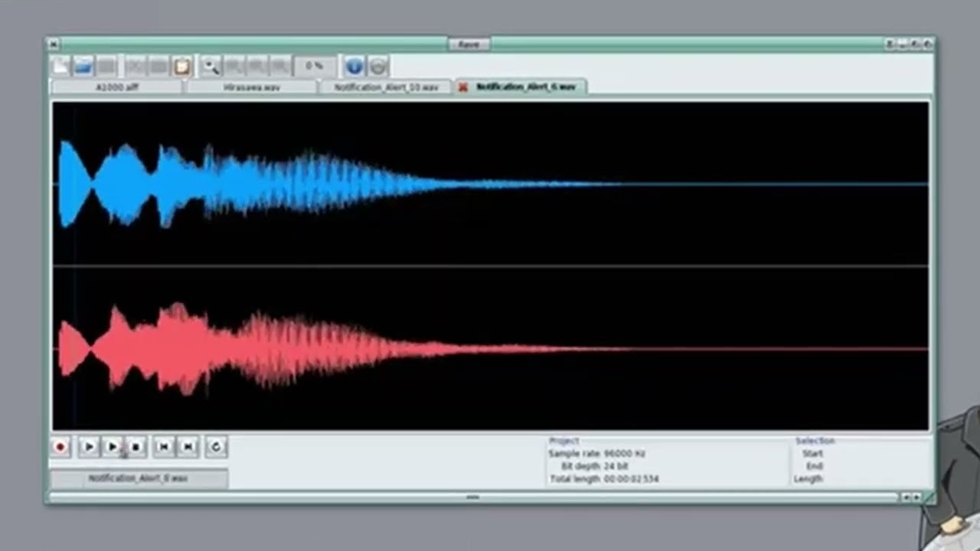This screenshot has width=980, height=551.
Task: Toggle the loop playback button
Action: pos(216,447)
